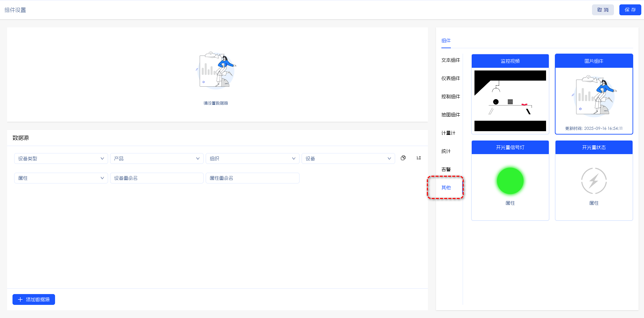The image size is (644, 318).
Task: Click the 取消 button
Action: pos(602,10)
